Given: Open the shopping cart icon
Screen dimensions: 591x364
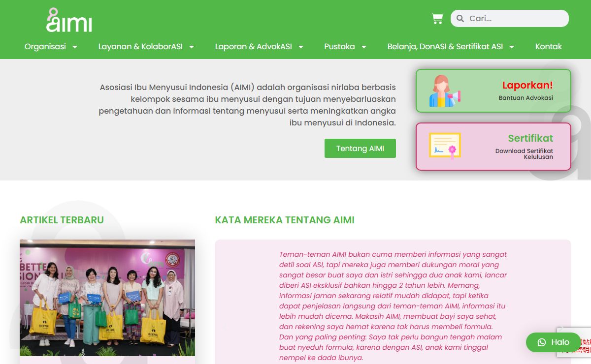Looking at the screenshot, I should click(x=437, y=19).
